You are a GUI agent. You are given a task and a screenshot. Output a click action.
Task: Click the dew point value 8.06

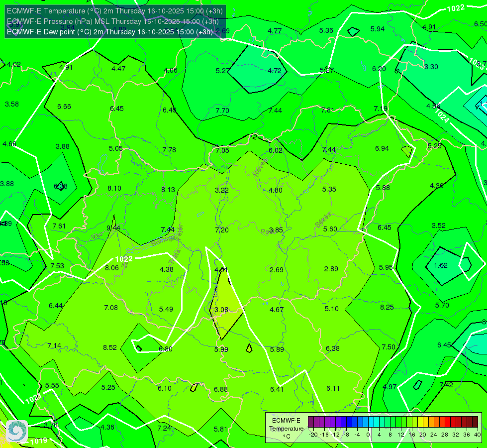(x=112, y=268)
